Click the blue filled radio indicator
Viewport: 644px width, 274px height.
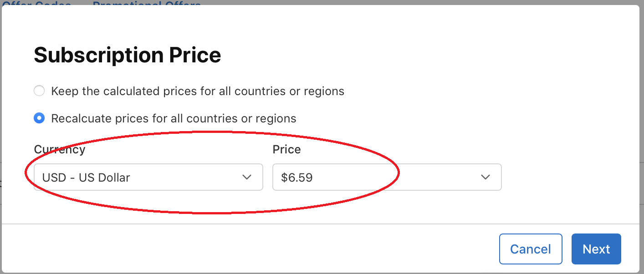point(40,118)
